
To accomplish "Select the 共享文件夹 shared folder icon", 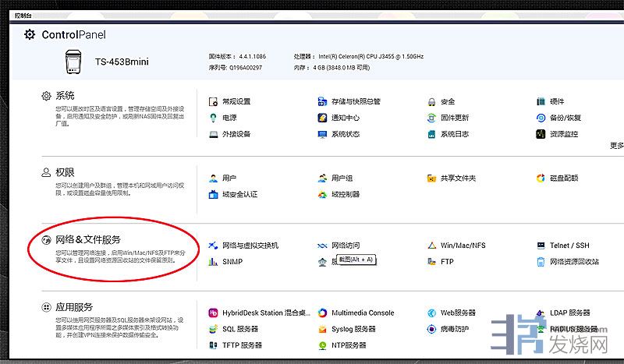I will (431, 178).
